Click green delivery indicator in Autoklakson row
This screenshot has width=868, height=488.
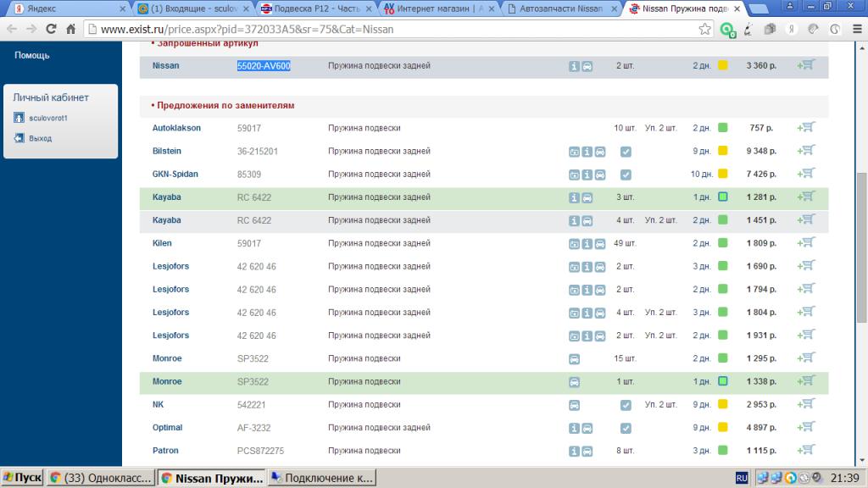pyautogui.click(x=722, y=127)
